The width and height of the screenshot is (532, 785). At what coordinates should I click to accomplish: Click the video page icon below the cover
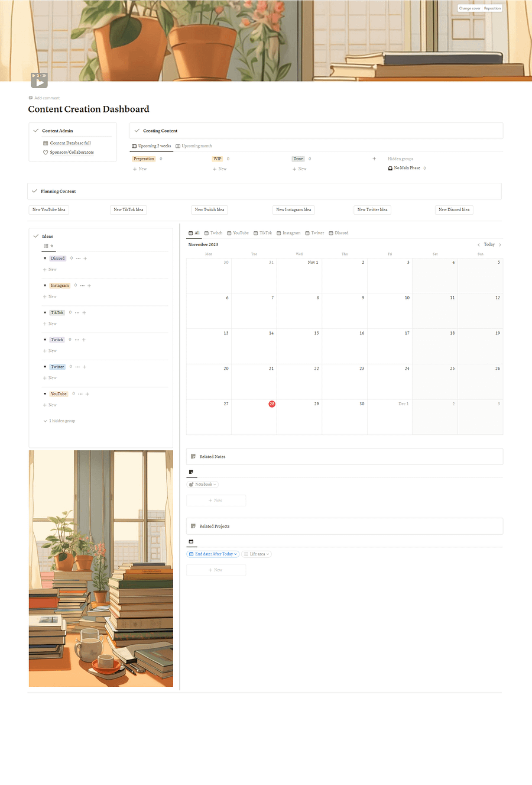39,80
